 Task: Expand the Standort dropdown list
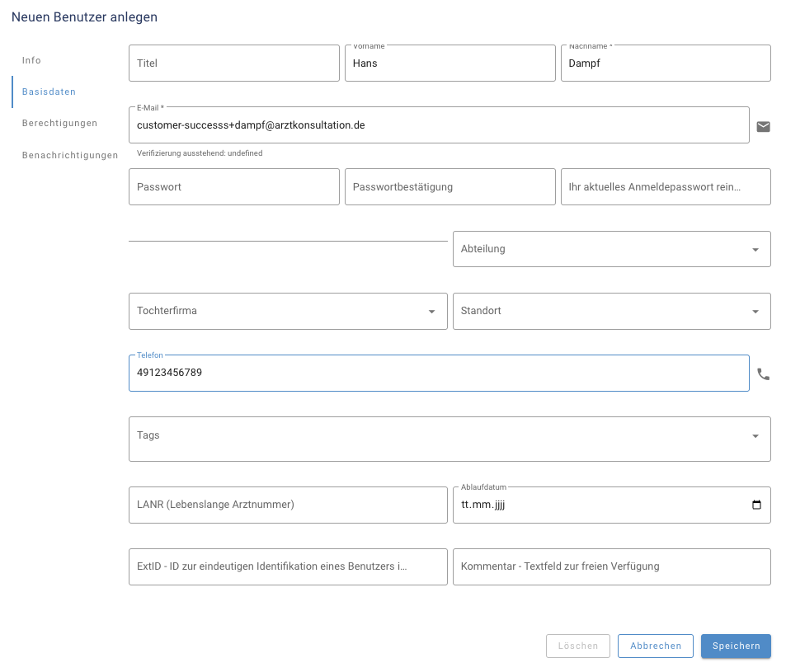pos(755,312)
